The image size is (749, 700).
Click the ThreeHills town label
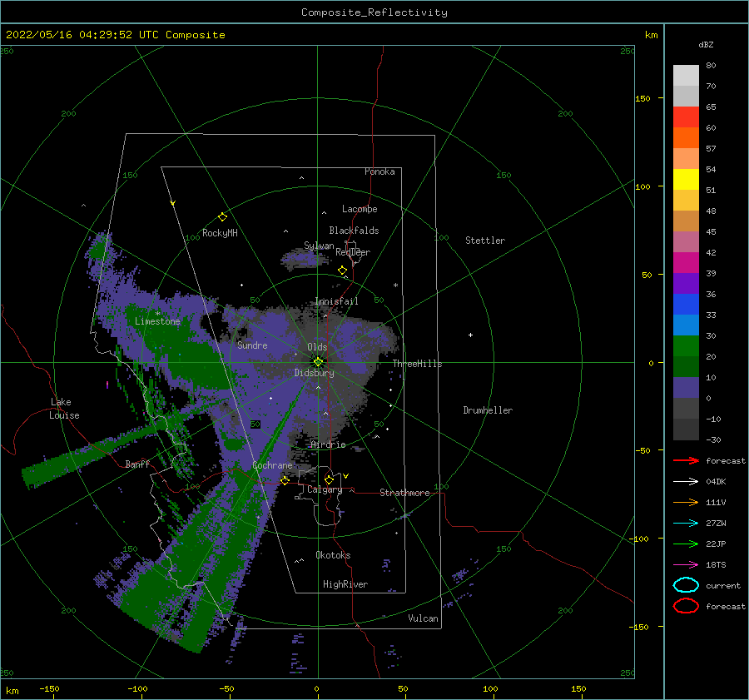pos(418,364)
